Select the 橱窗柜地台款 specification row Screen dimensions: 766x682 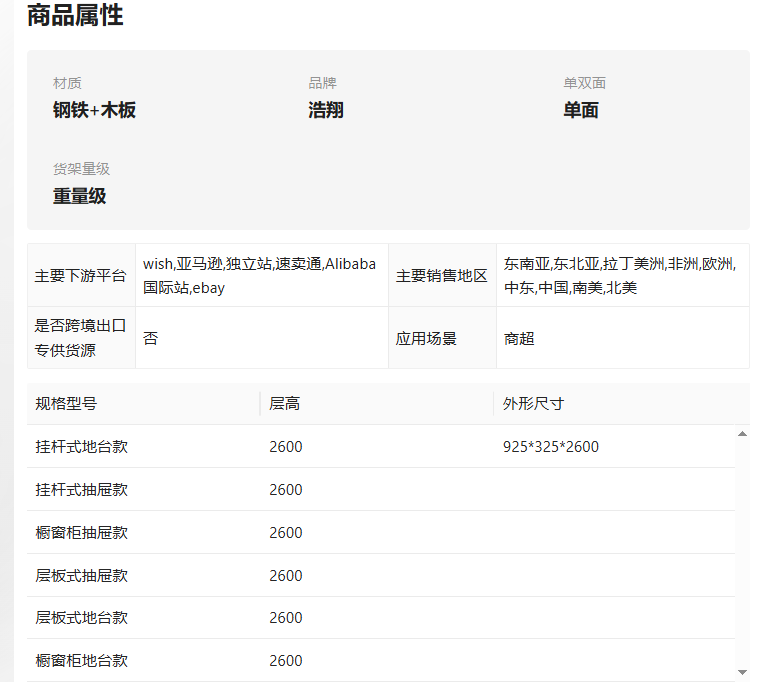pos(381,661)
